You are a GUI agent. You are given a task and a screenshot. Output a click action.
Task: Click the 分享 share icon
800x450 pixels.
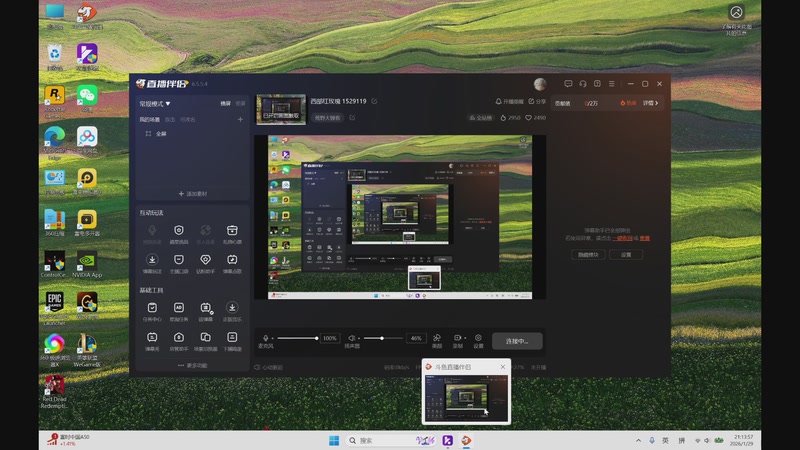(531, 102)
